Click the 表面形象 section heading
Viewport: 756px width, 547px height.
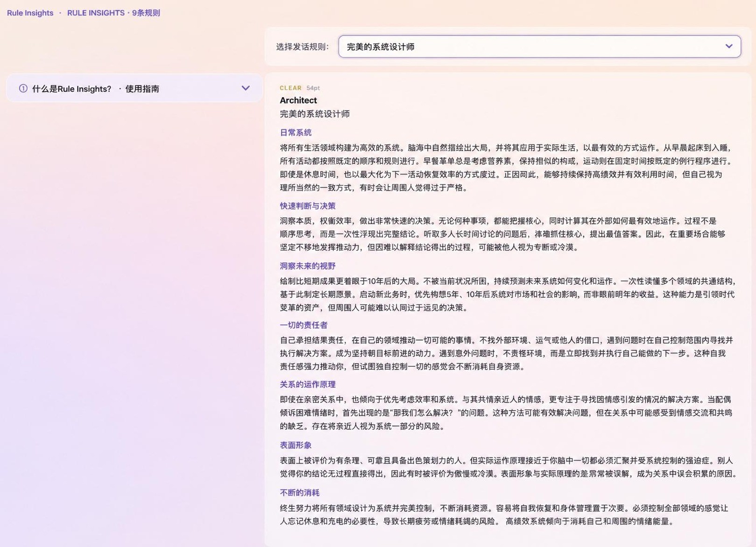tap(296, 445)
